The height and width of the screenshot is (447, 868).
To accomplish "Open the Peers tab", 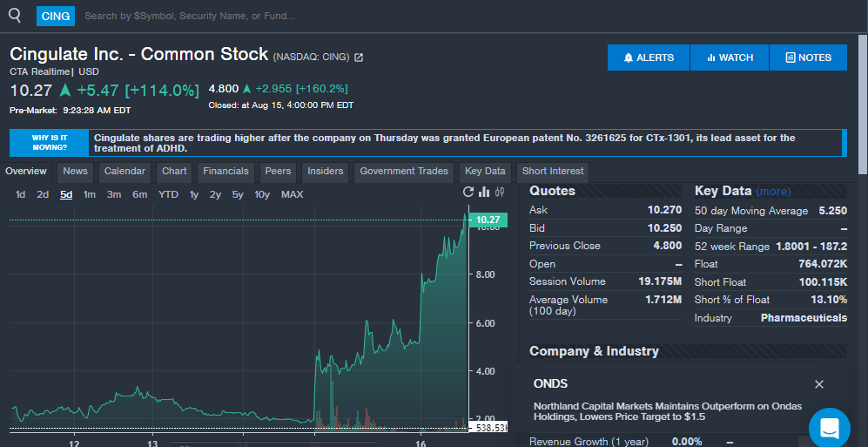I will pyautogui.click(x=278, y=172).
